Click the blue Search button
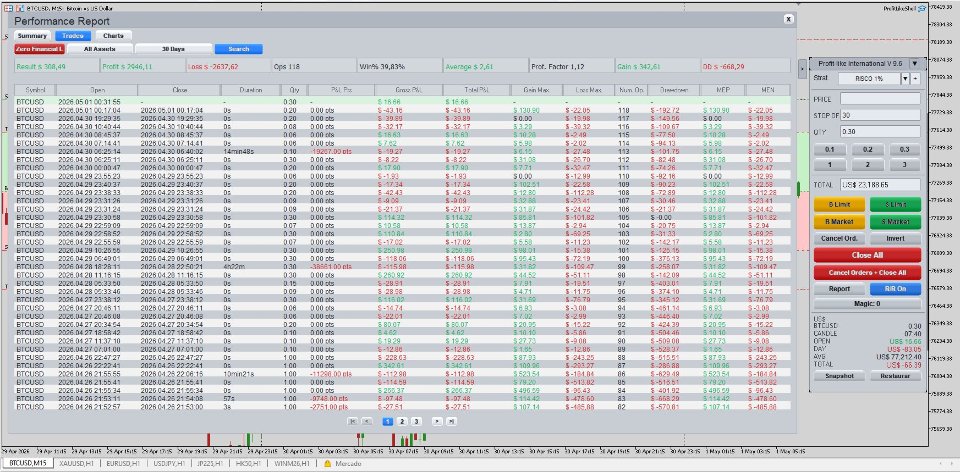 (238, 49)
